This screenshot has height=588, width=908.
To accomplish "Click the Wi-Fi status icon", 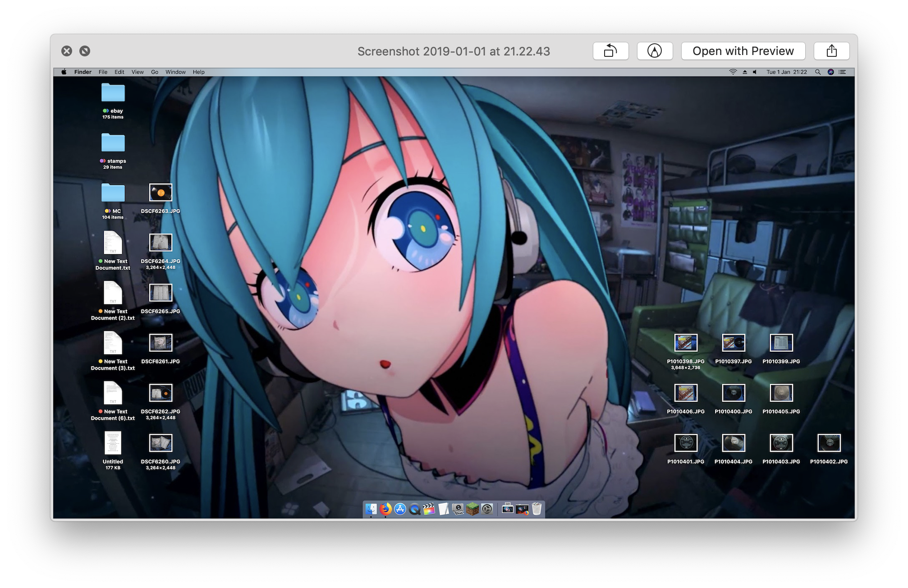I will (733, 72).
